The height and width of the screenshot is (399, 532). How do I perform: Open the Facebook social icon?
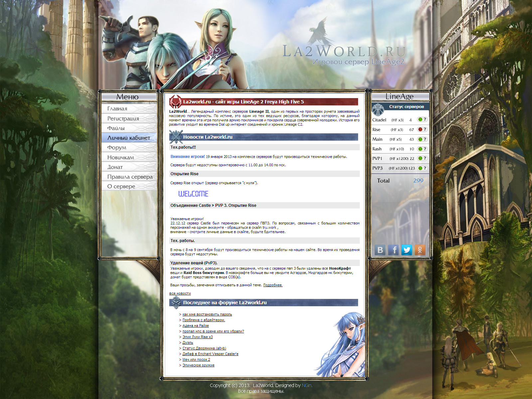(x=393, y=250)
